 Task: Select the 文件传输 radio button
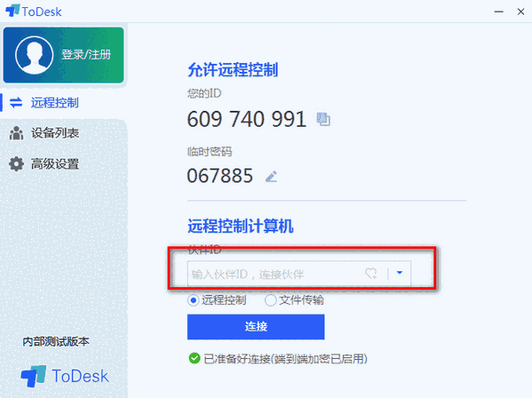270,300
